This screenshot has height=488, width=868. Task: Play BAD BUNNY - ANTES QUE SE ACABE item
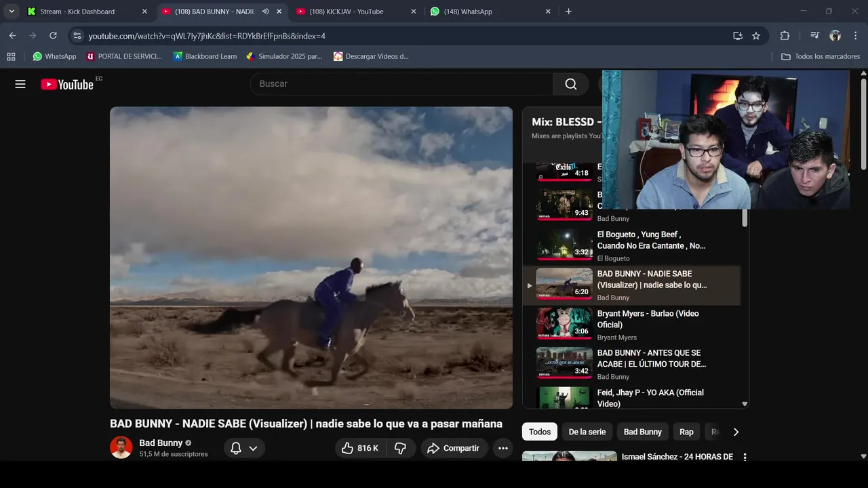click(x=632, y=364)
